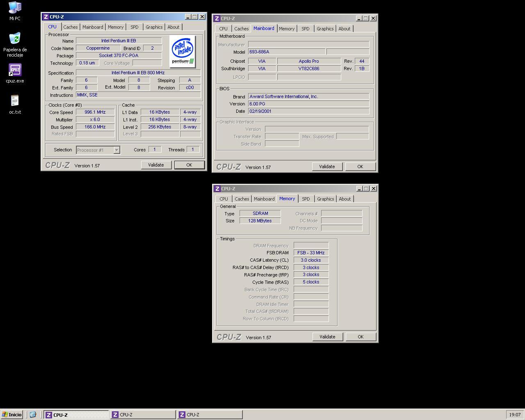This screenshot has height=420, width=525.
Task: Click Validate in the Mainboard window
Action: [327, 167]
